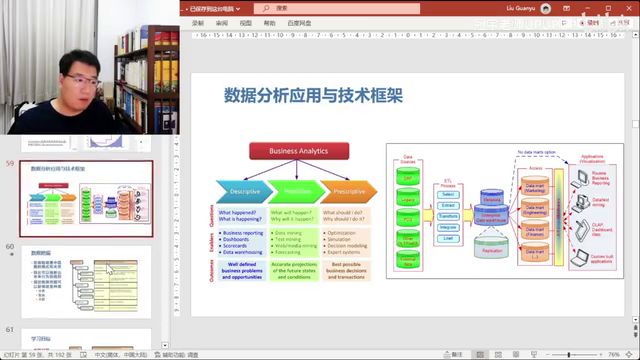Select slide 61 thumbnail 学习目标
This screenshot has width=640, height=360.
tap(86, 339)
